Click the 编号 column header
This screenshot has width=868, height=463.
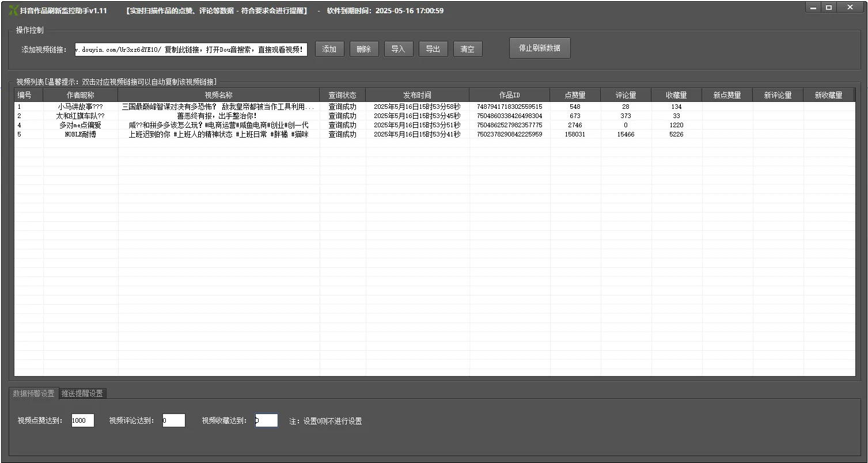[29, 95]
